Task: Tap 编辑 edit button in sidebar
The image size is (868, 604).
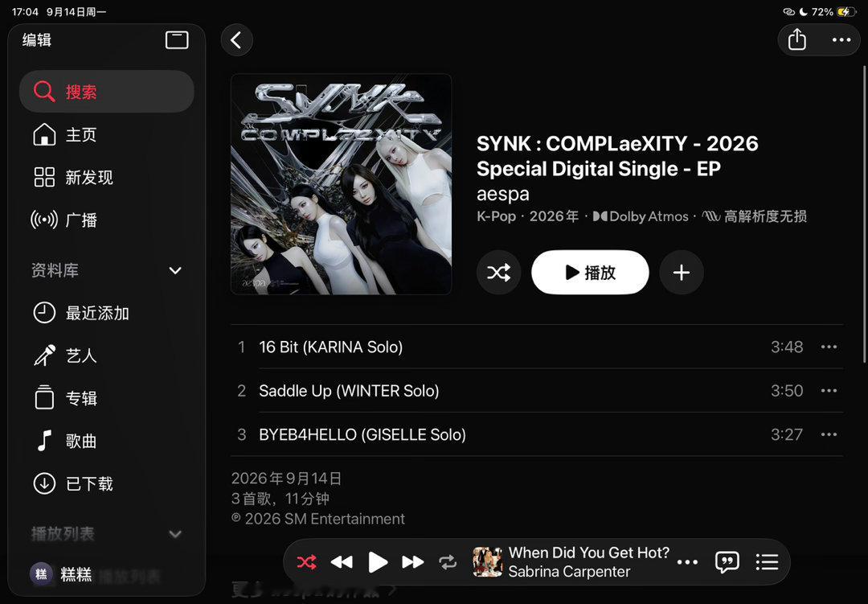Action: (x=36, y=40)
